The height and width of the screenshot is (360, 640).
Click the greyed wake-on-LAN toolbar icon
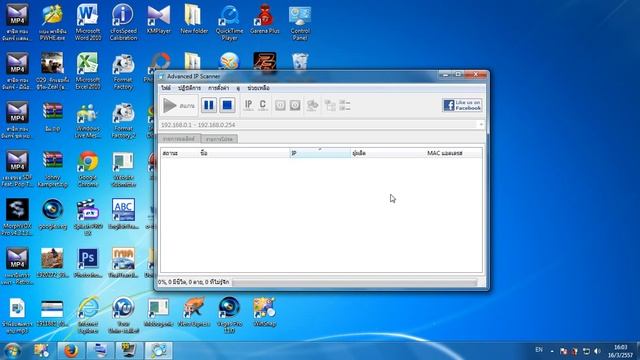point(295,105)
